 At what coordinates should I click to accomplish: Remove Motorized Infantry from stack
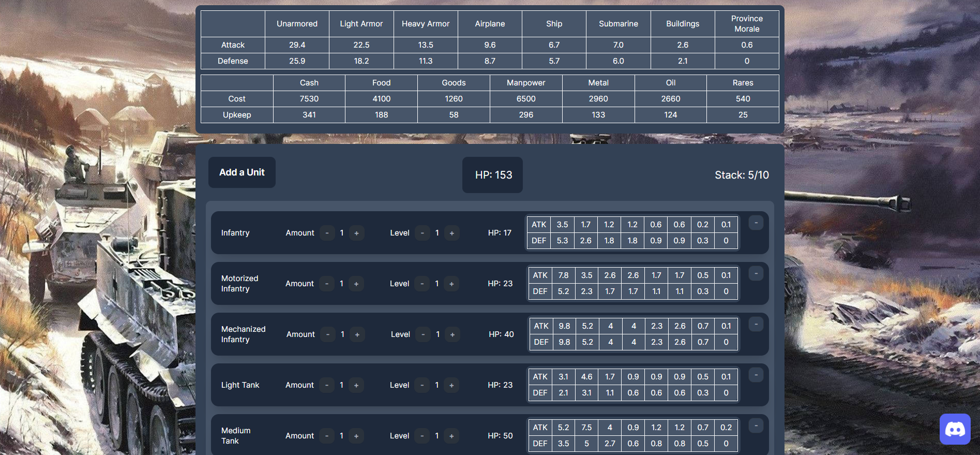coord(756,274)
